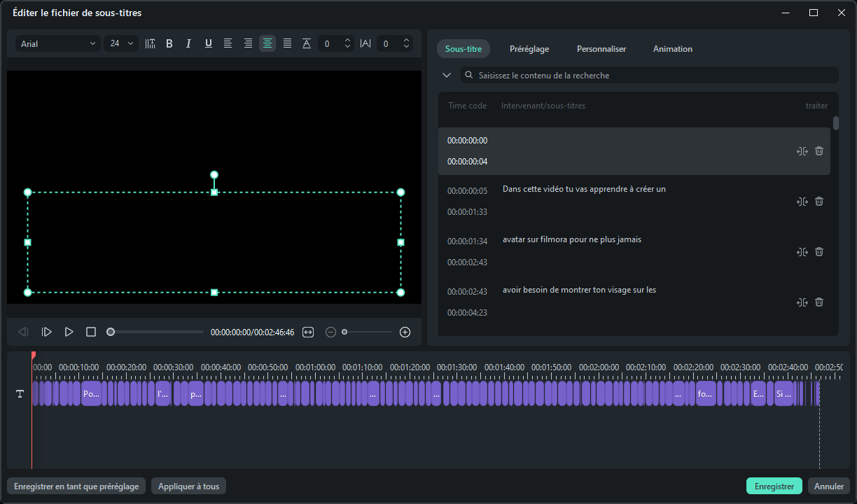Merge the 'avatar sur filmora' subtitle
Screen dimensions: 857x504
(x=802, y=252)
